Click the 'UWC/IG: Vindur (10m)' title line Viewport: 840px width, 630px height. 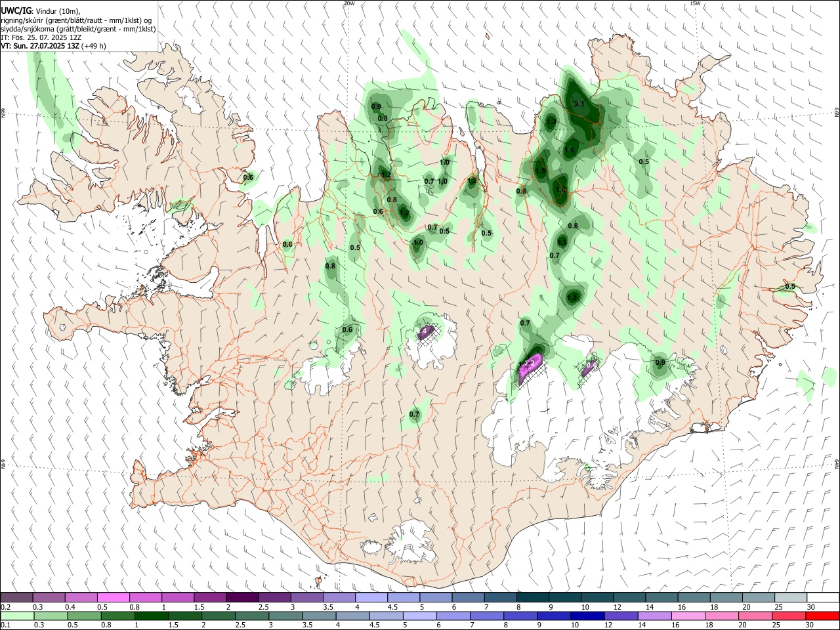click(40, 10)
